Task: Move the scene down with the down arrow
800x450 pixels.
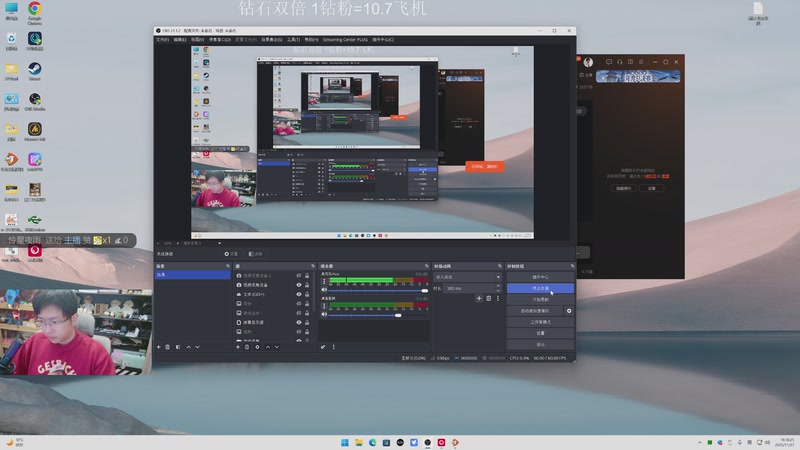Action: click(197, 347)
